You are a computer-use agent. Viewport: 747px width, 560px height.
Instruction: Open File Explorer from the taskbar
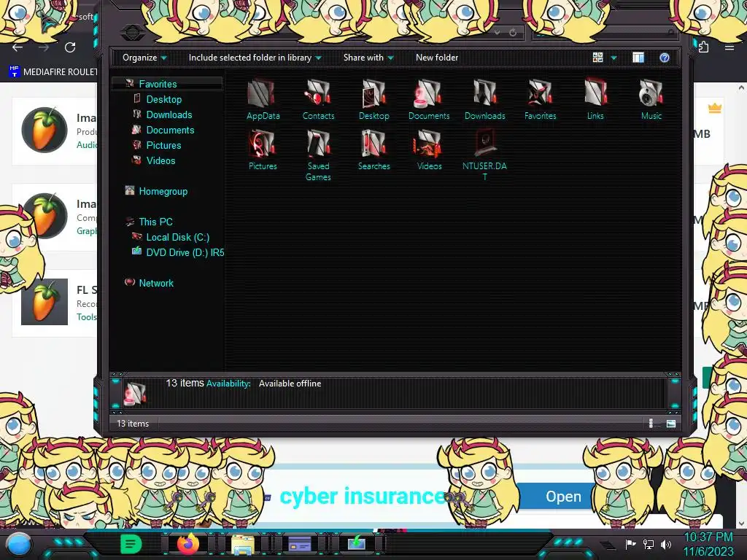(x=242, y=544)
